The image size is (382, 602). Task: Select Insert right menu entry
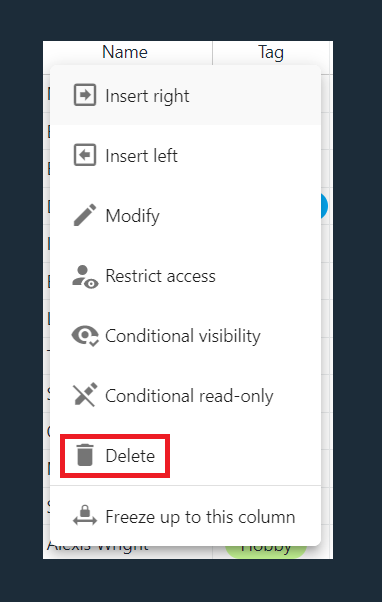[185, 95]
